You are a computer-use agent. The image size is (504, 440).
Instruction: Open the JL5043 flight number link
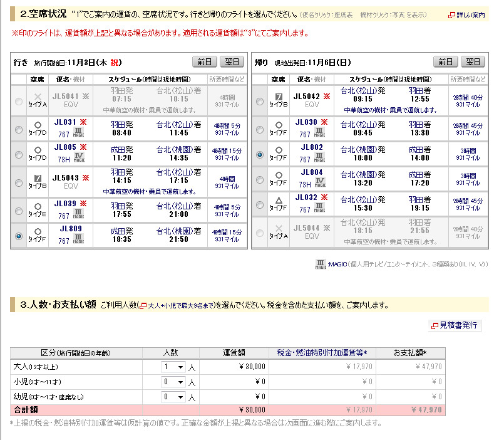pyautogui.click(x=66, y=177)
